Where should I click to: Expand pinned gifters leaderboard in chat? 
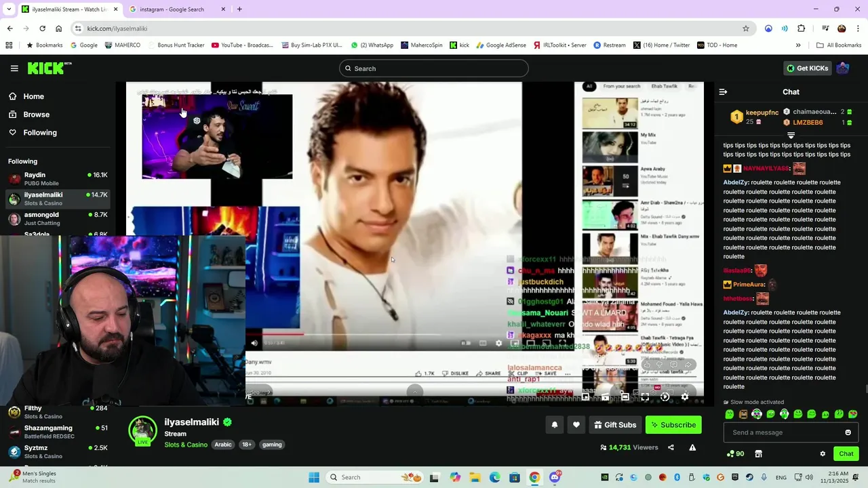791,136
